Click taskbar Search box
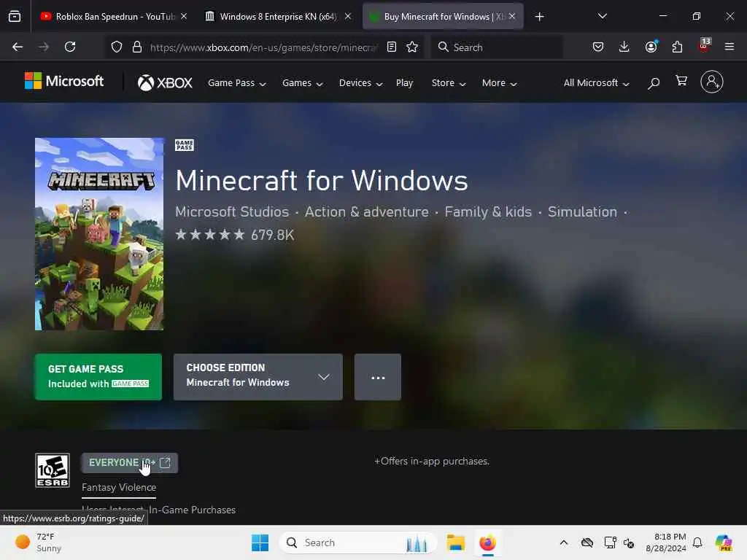Image resolution: width=747 pixels, height=560 pixels. click(358, 542)
